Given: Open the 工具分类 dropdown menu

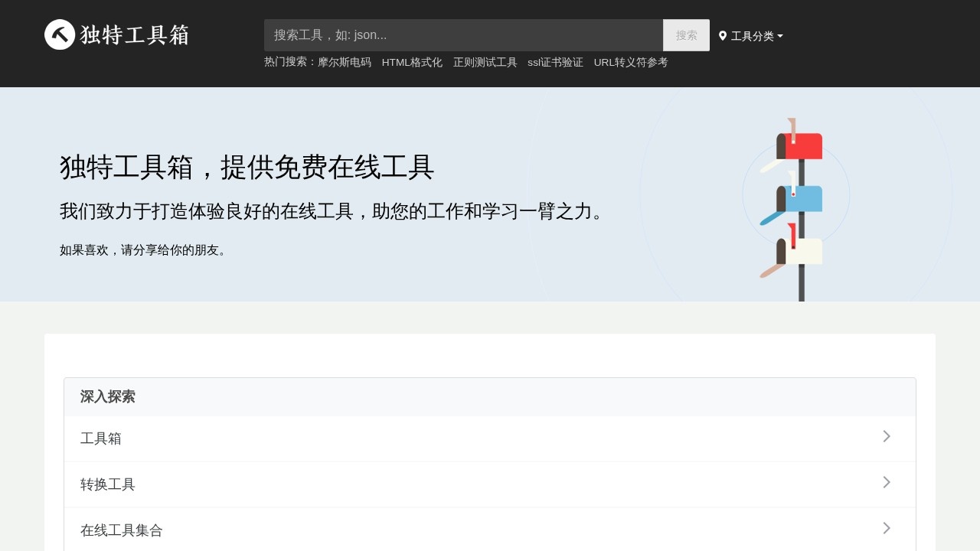Looking at the screenshot, I should 752,36.
